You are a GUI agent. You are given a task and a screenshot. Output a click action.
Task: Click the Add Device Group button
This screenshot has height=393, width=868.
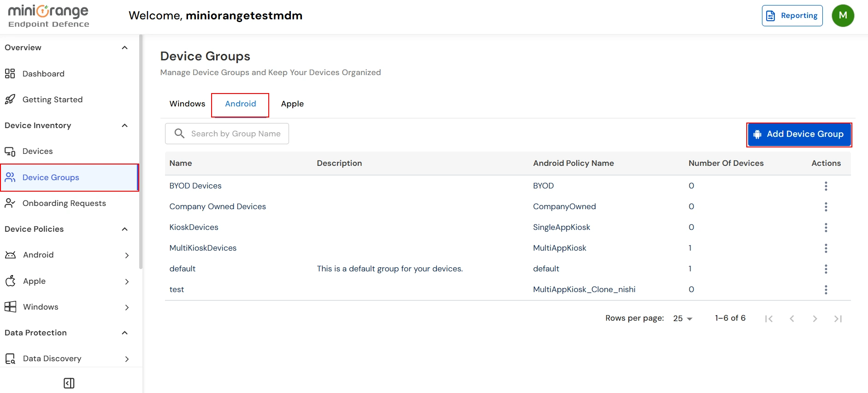pos(799,135)
